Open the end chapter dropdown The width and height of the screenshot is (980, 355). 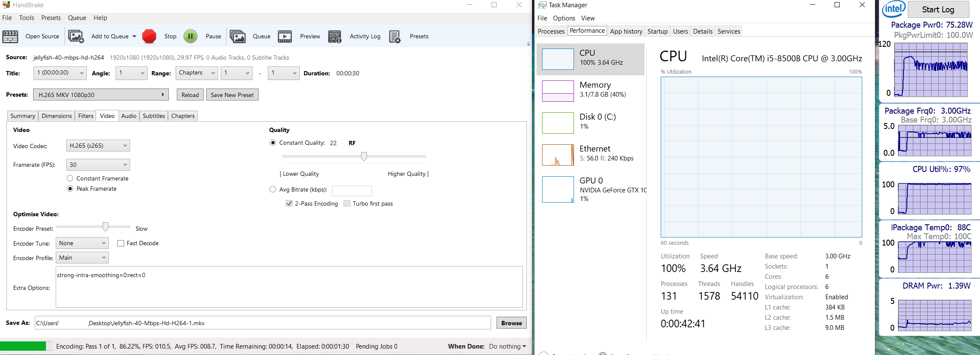(x=284, y=73)
